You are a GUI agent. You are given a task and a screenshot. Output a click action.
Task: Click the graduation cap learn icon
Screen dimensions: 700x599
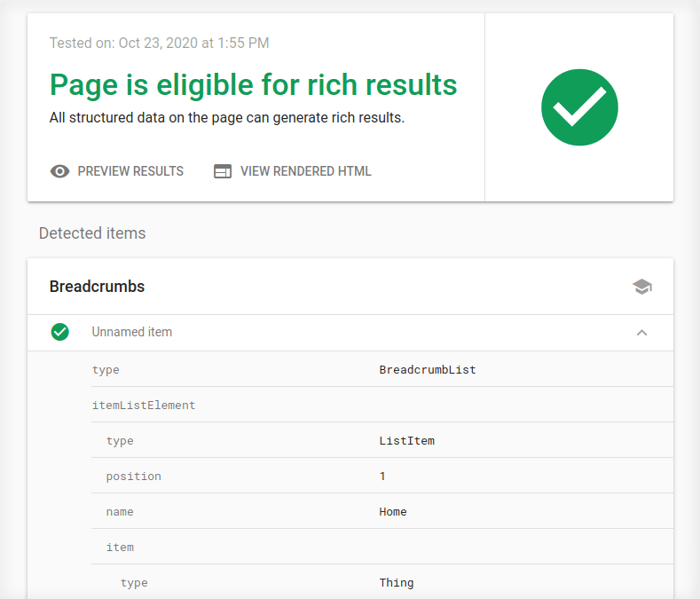641,287
